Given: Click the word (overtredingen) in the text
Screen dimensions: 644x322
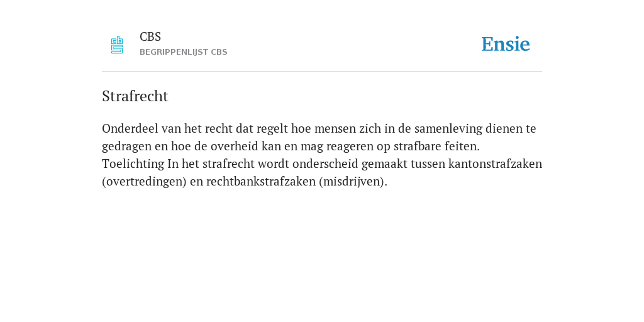Looking at the screenshot, I should 144,182.
